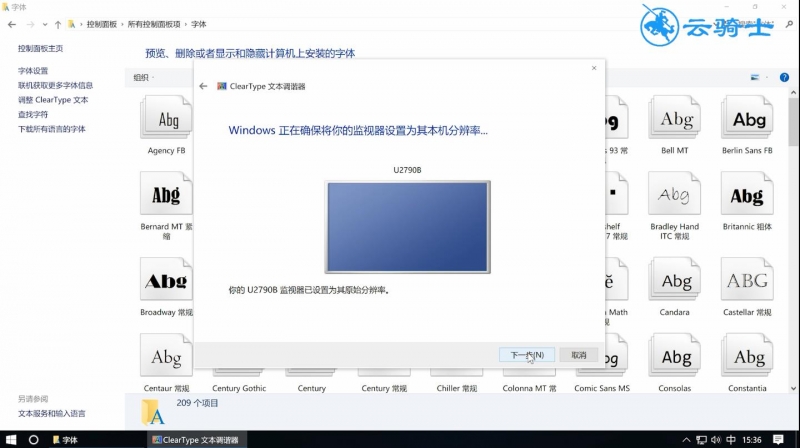
Task: Click the Next (下一步) button in ClearType wizard
Action: tap(527, 355)
